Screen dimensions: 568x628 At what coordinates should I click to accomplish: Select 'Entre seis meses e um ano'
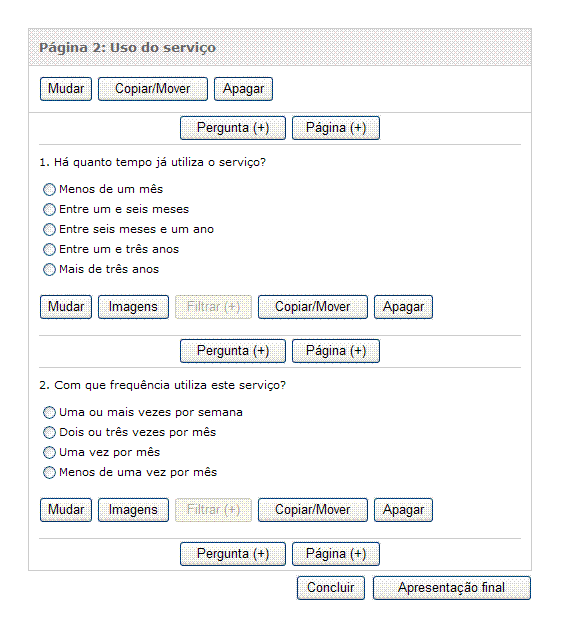tap(49, 229)
